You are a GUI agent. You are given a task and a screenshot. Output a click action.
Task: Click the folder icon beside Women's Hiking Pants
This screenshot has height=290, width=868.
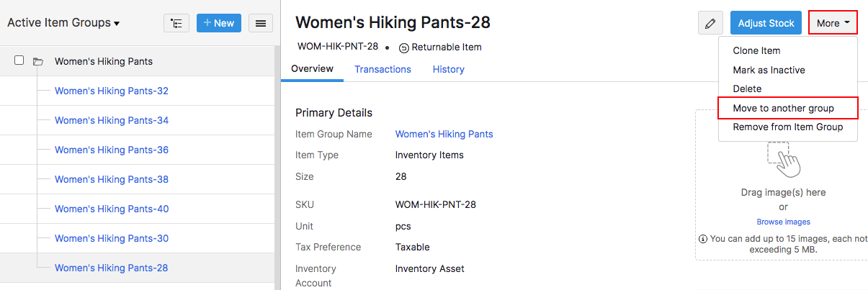pyautogui.click(x=38, y=62)
